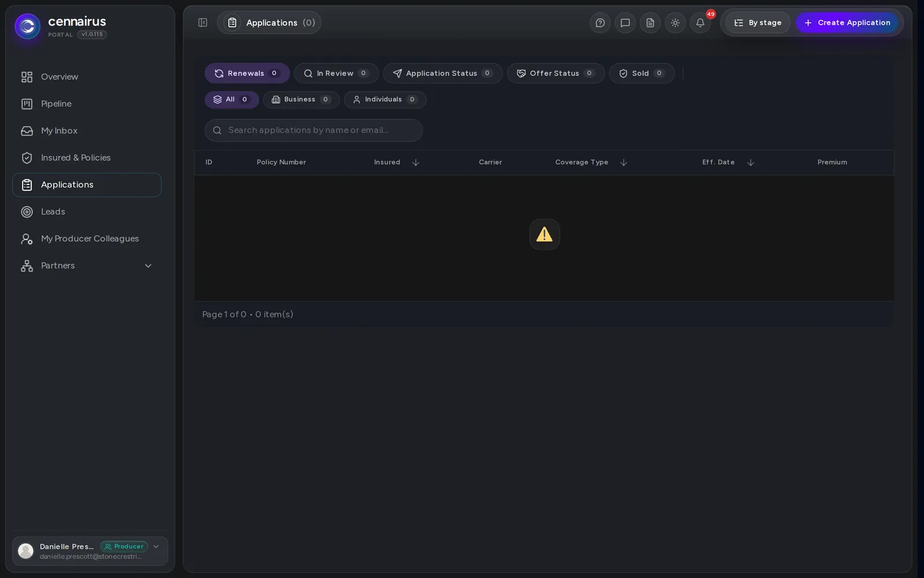Filter by All applications
This screenshot has width=924, height=578.
pos(232,99)
